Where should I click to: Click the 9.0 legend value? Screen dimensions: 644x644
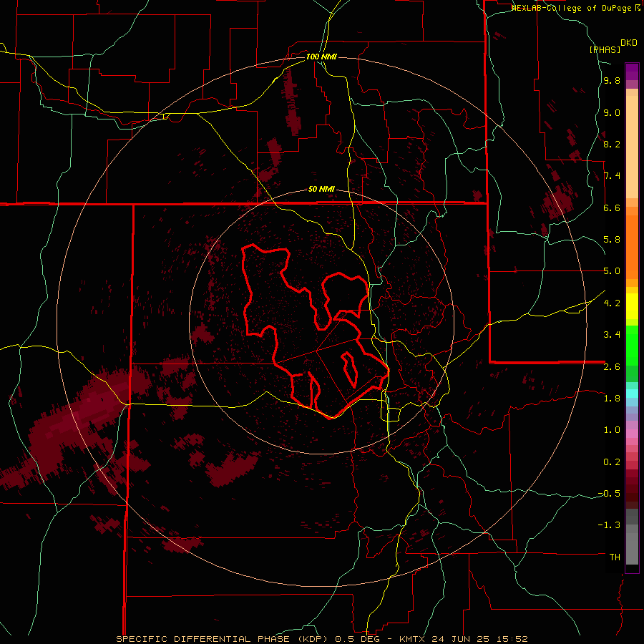tap(612, 113)
